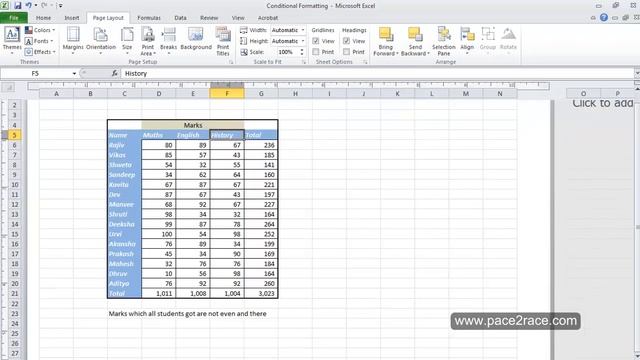Click into the formula bar
The height and width of the screenshot is (360, 640).
(x=378, y=73)
